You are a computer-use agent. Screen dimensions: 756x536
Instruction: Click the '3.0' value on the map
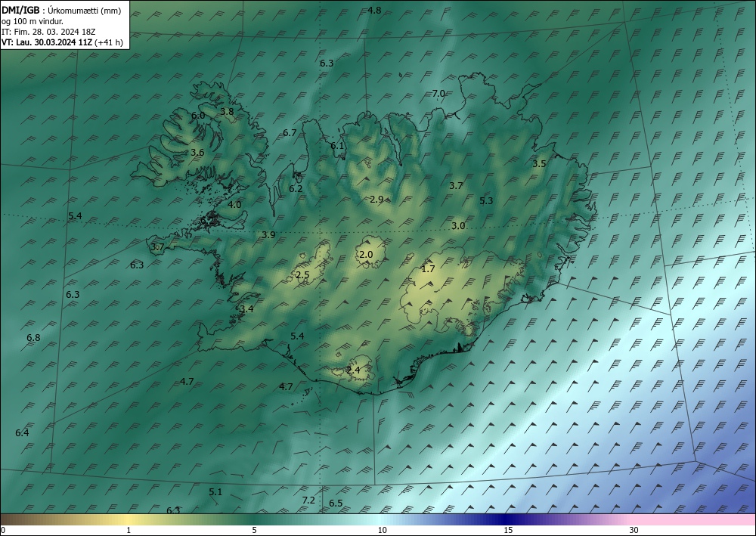click(458, 225)
